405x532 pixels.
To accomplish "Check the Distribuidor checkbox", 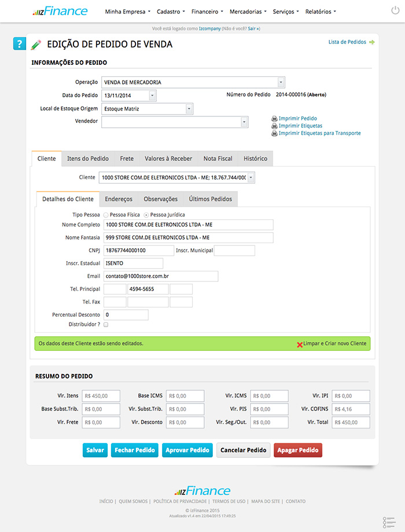I will point(106,325).
